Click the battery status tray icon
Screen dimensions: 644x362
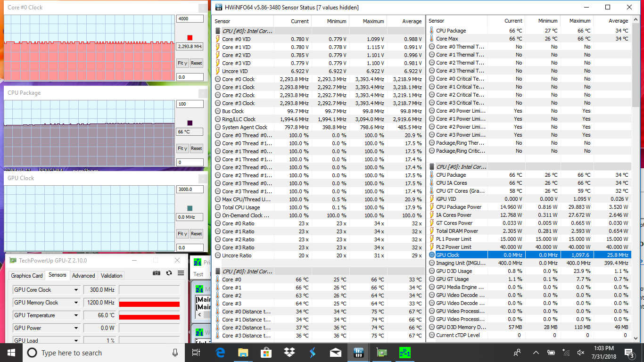coord(551,353)
